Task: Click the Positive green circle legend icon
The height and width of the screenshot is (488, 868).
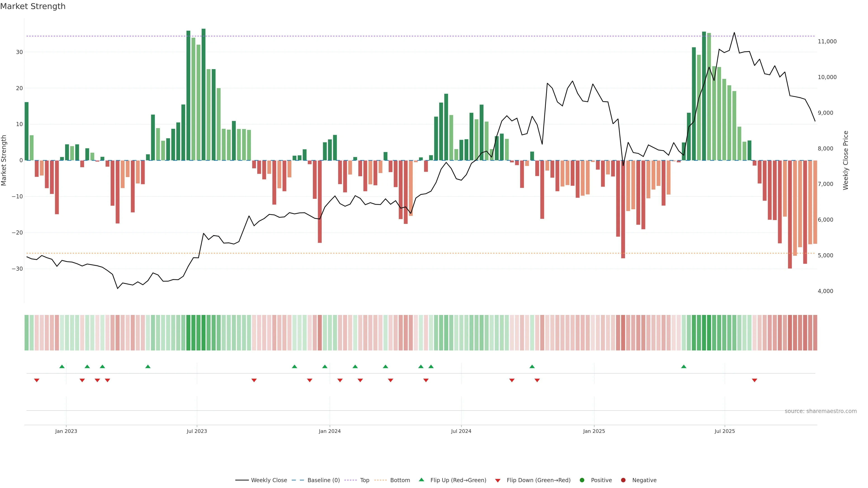Action: (582, 480)
